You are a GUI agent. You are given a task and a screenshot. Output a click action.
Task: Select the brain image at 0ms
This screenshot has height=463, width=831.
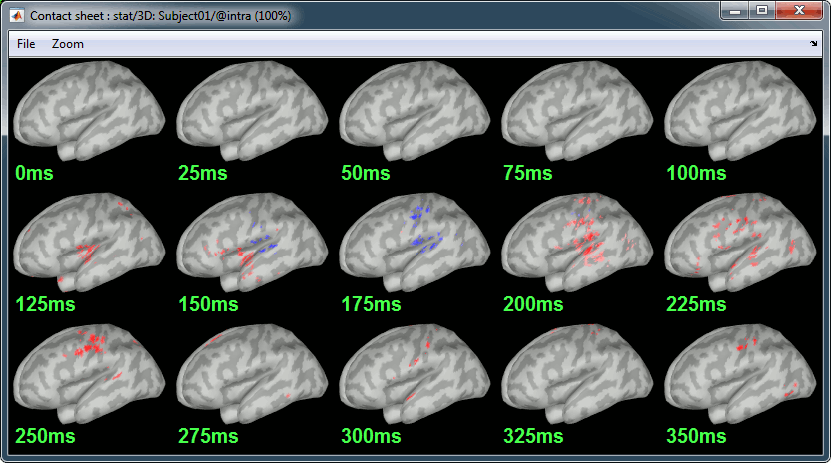90,111
